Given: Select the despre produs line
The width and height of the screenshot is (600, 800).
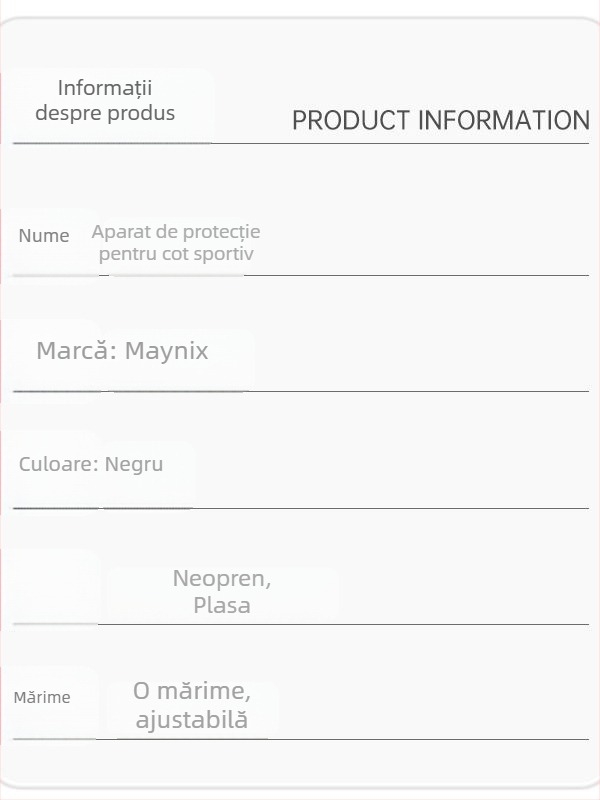Looking at the screenshot, I should [x=105, y=113].
